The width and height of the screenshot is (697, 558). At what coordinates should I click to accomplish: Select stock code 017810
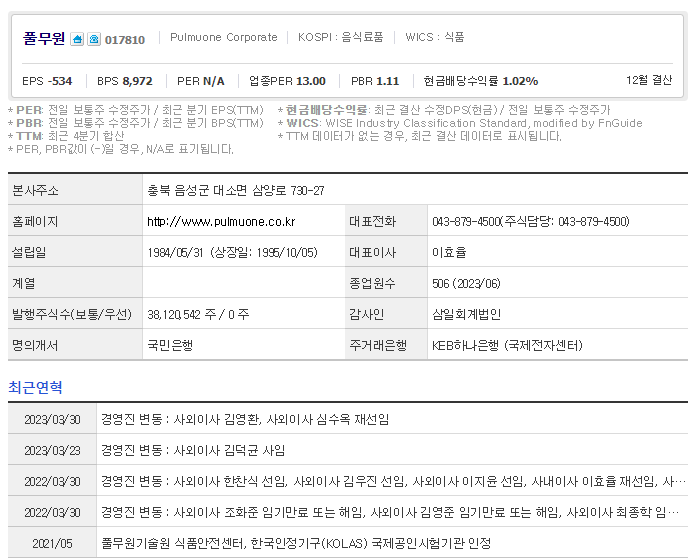(125, 40)
